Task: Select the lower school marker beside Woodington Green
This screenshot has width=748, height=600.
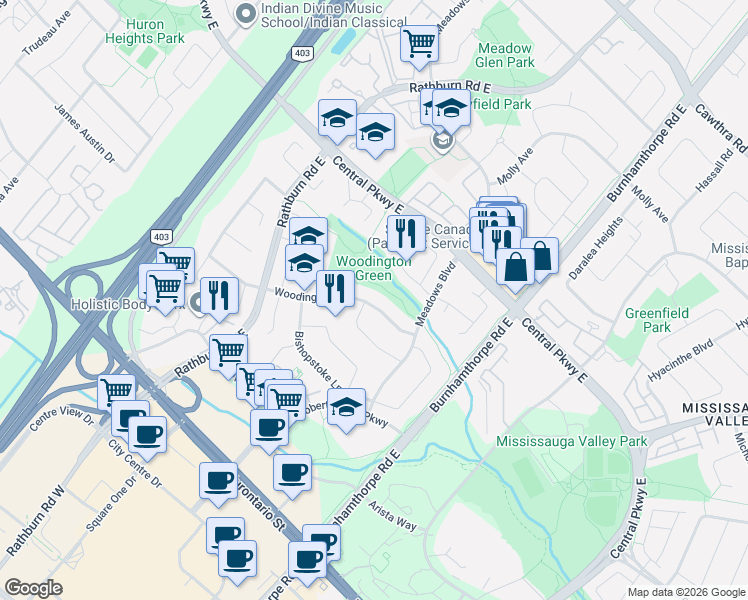Action: pos(304,264)
